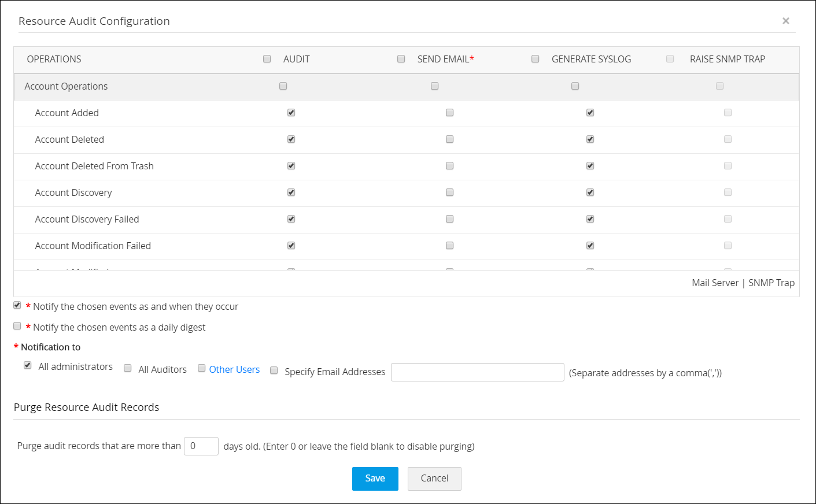Screen dimensions: 816x504
Task: Enable the GENERATE SYSLOG column header checkbox
Action: (x=535, y=58)
